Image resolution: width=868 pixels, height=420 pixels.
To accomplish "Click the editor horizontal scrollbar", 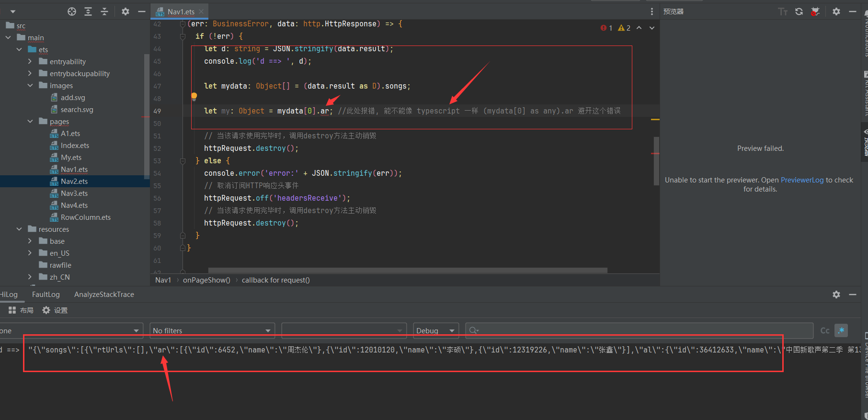I will (408, 270).
